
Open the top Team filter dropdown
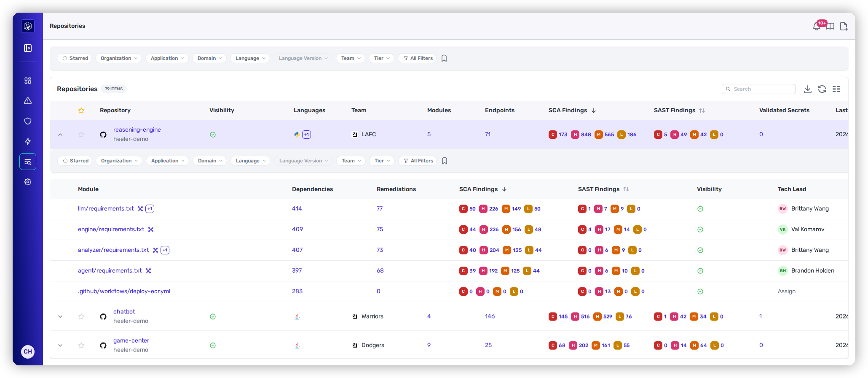351,58
